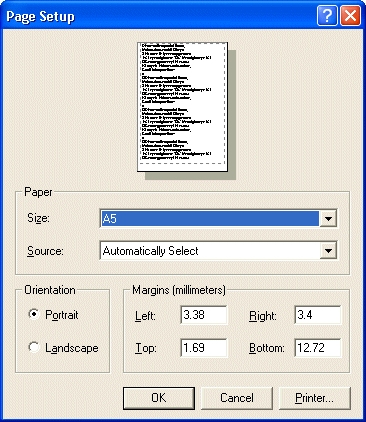The width and height of the screenshot is (366, 422).
Task: Open the Printer... settings button
Action: [315, 398]
